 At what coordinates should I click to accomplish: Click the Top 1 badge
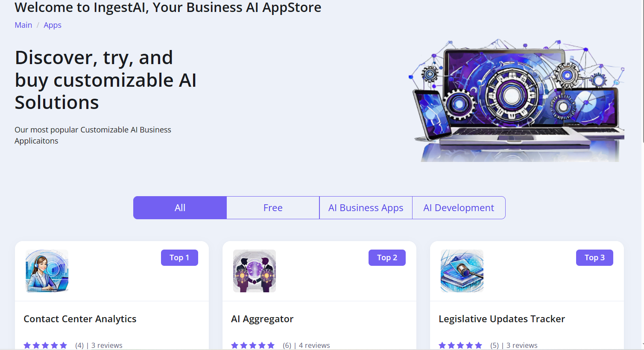tap(179, 258)
